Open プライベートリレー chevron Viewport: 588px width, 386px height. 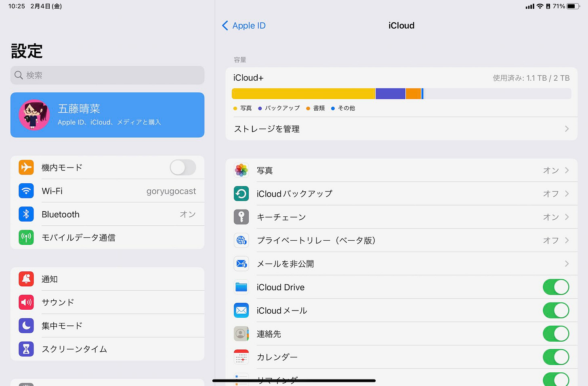click(567, 240)
